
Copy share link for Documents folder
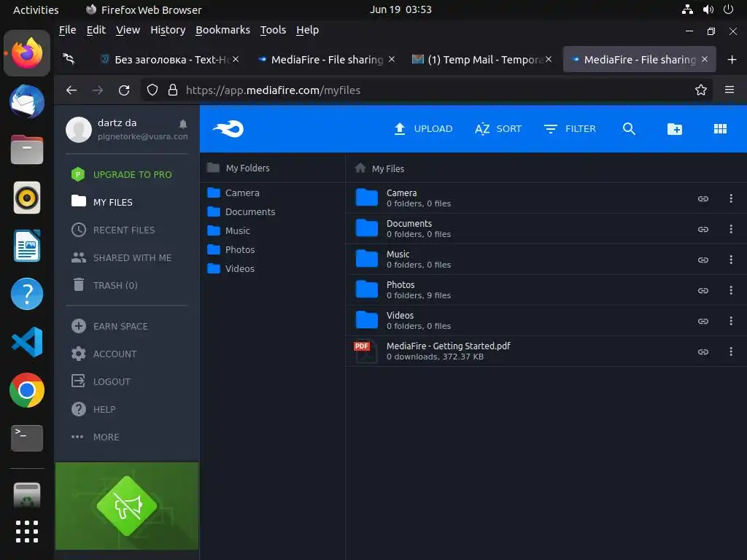click(x=703, y=229)
